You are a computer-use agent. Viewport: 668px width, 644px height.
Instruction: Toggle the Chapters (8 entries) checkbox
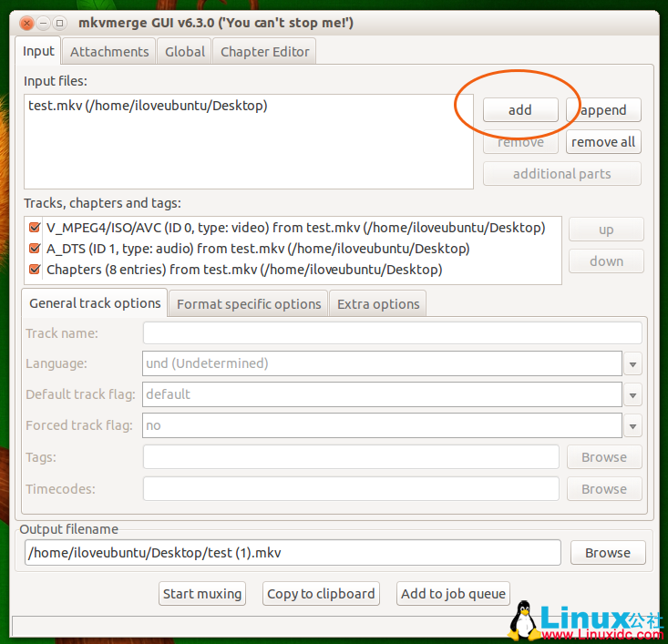point(35,270)
